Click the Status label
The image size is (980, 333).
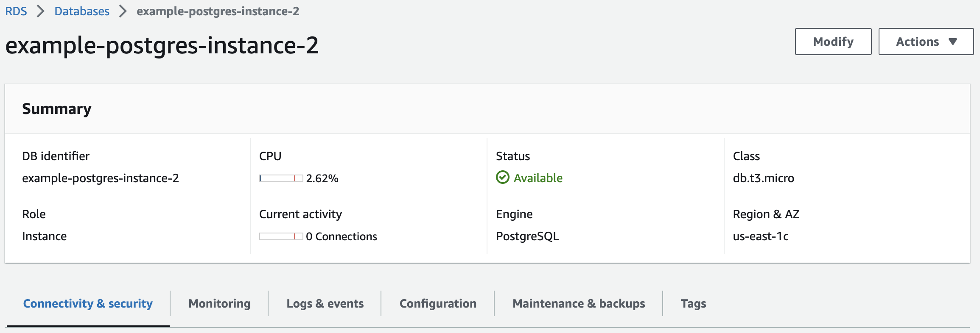513,156
